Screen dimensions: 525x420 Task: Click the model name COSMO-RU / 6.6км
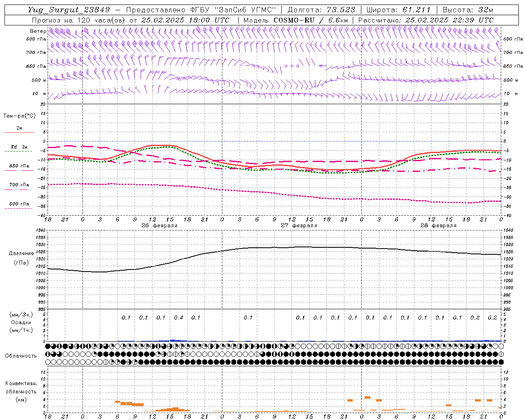click(x=311, y=20)
